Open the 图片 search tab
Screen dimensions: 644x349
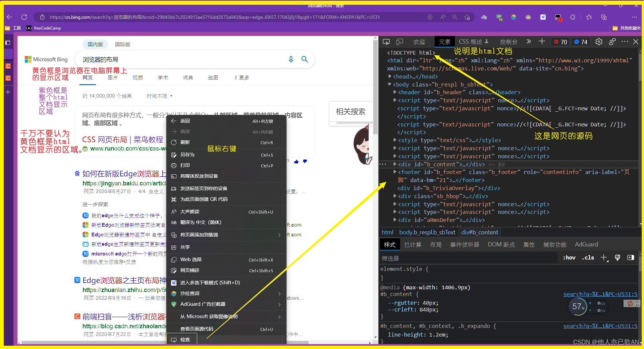pyautogui.click(x=113, y=77)
